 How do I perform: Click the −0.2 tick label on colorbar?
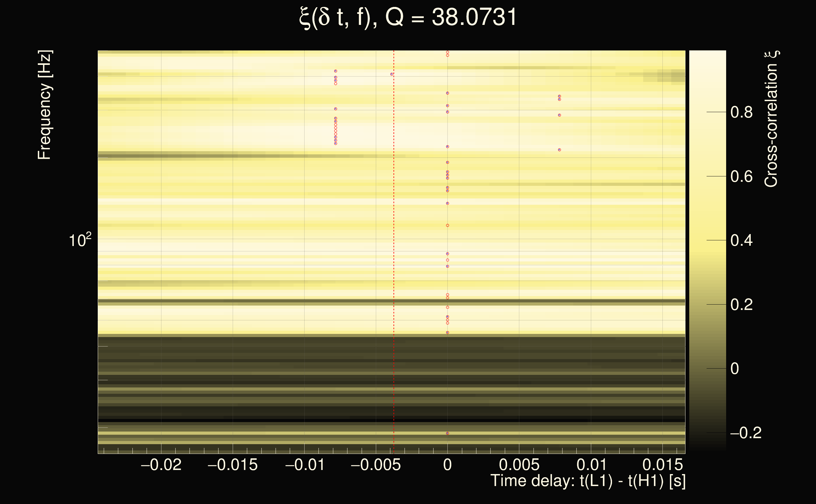tap(745, 433)
